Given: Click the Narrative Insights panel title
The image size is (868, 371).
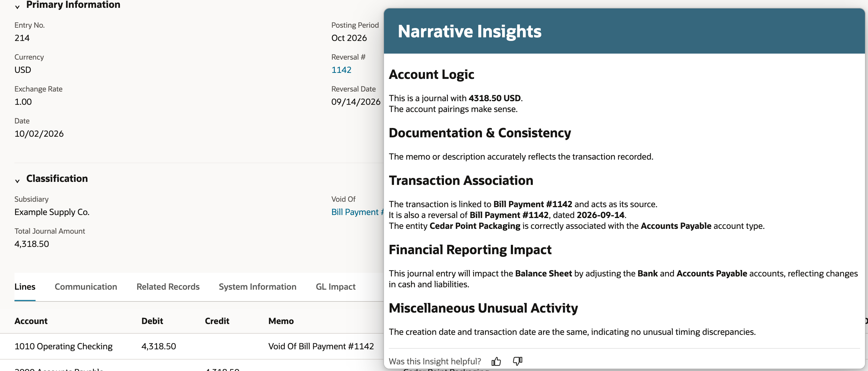Looking at the screenshot, I should point(469,31).
